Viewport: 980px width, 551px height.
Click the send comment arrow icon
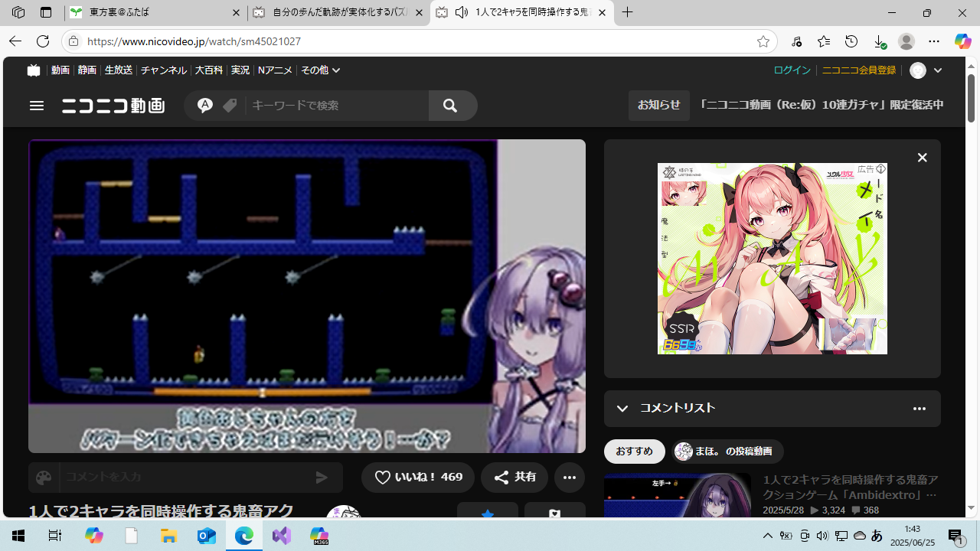coord(322,478)
